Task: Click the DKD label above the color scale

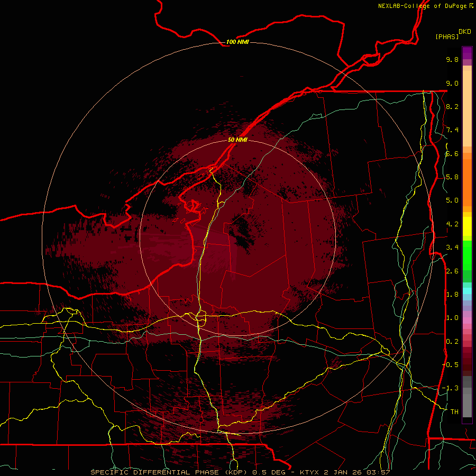Action: coord(465,32)
